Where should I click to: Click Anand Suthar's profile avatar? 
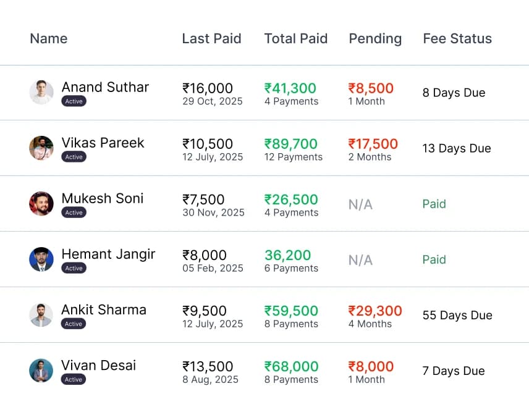point(41,92)
